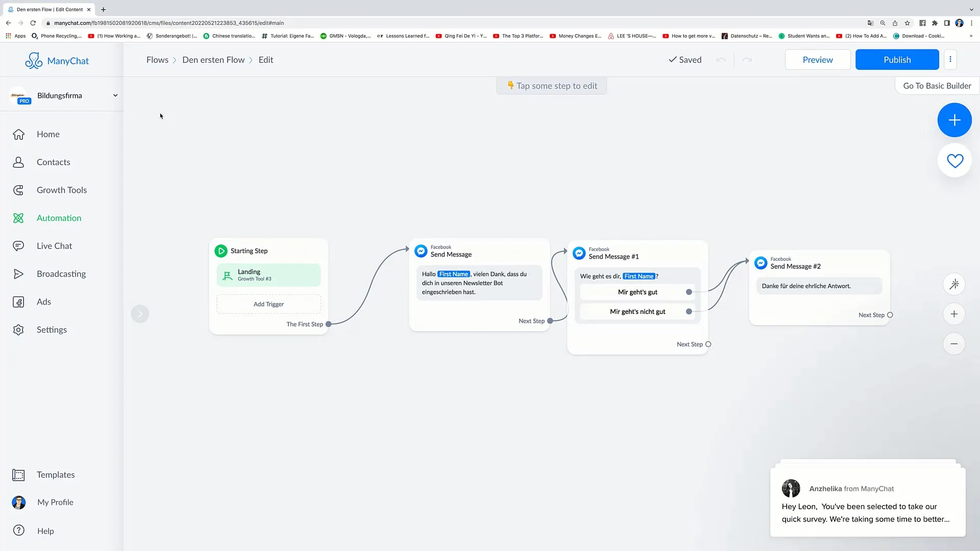
Task: Open the Phone Recycling bookmark
Action: click(56, 36)
